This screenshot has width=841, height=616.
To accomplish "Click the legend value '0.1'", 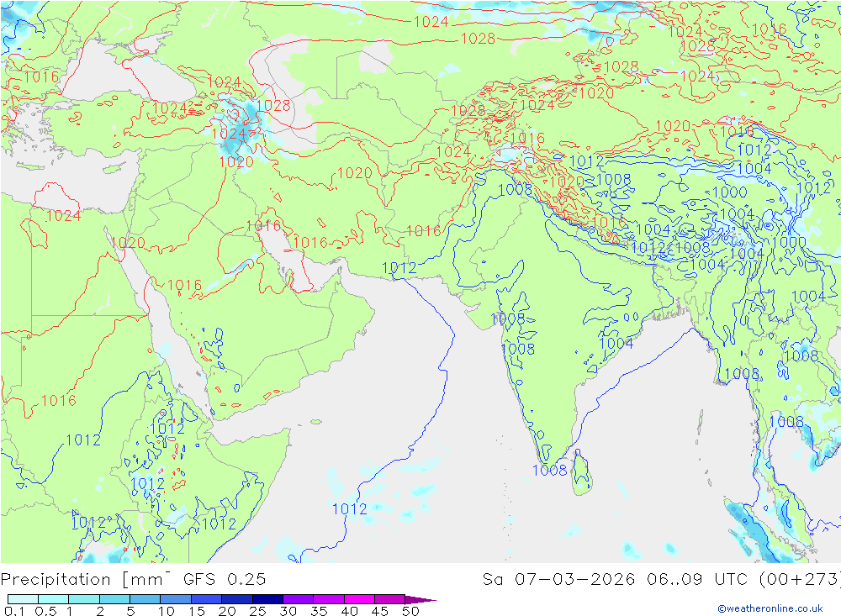I will pos(14,611).
